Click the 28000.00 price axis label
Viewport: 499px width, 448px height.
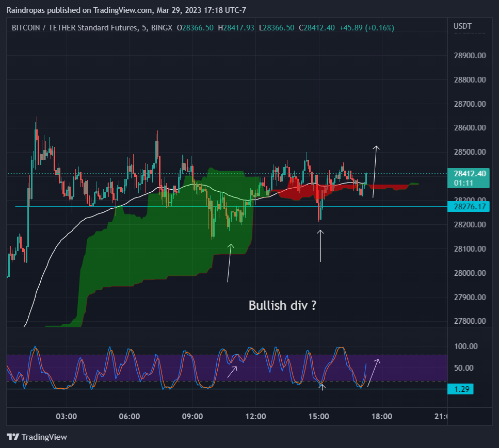(470, 273)
